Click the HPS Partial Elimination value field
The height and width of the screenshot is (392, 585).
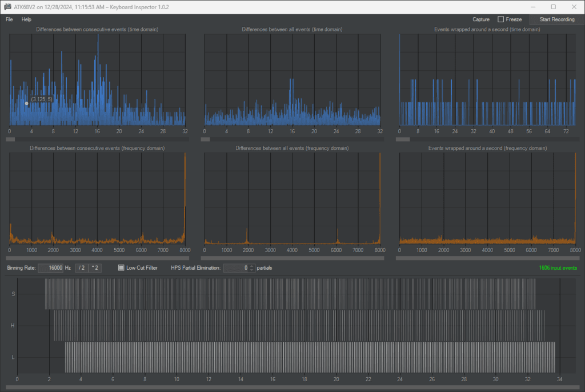point(236,267)
